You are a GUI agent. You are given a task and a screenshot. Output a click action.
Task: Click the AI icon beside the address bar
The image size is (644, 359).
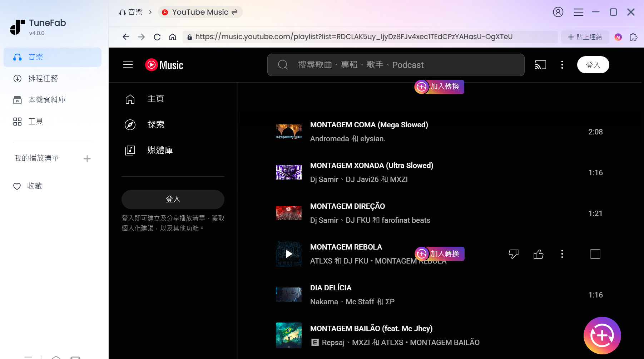coord(618,37)
